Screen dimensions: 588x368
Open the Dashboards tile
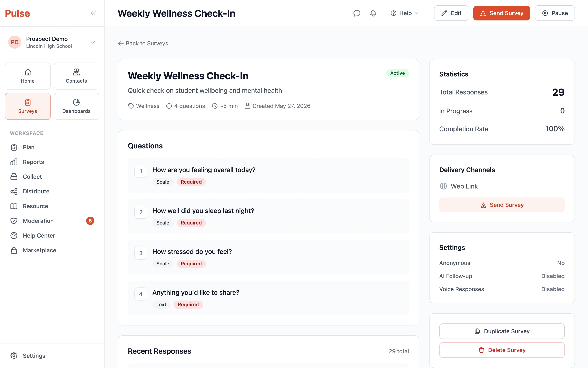(x=76, y=106)
